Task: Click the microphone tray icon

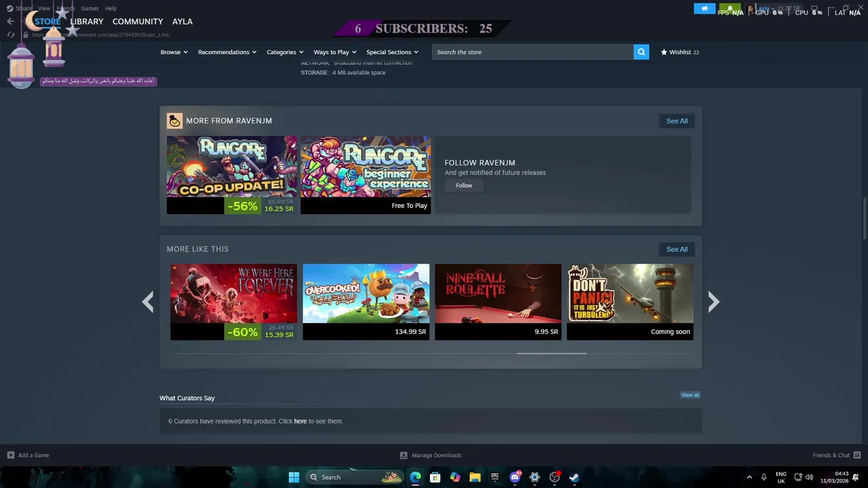Action: coord(764,477)
